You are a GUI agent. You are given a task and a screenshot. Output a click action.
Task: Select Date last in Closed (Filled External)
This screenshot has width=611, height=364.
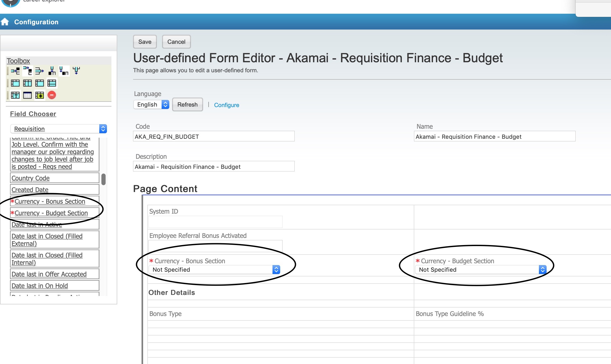point(55,240)
